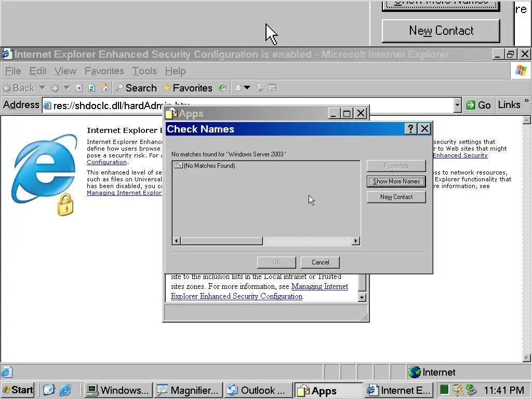This screenshot has width=532, height=399.
Task: Click the IE page scrollbar down arrow
Action: (x=527, y=358)
